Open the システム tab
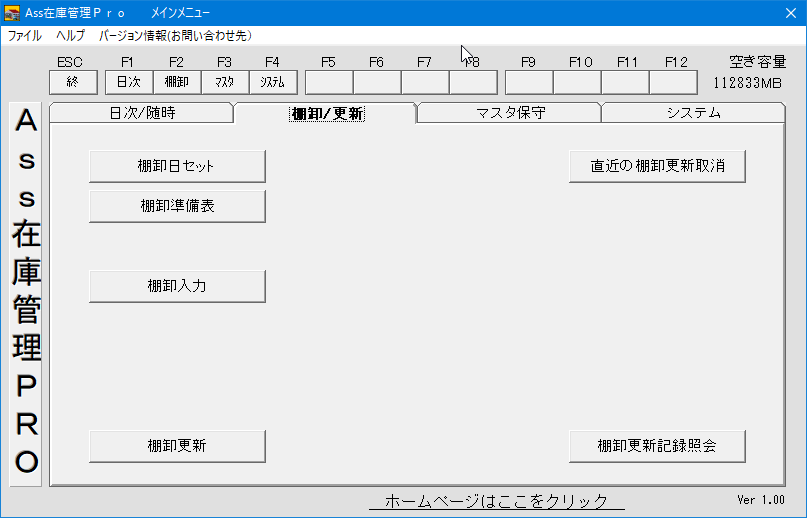The width and height of the screenshot is (807, 518). pos(693,113)
